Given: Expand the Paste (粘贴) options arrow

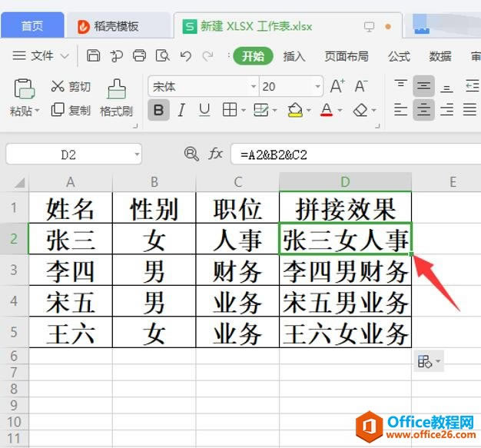Looking at the screenshot, I should pyautogui.click(x=37, y=110).
